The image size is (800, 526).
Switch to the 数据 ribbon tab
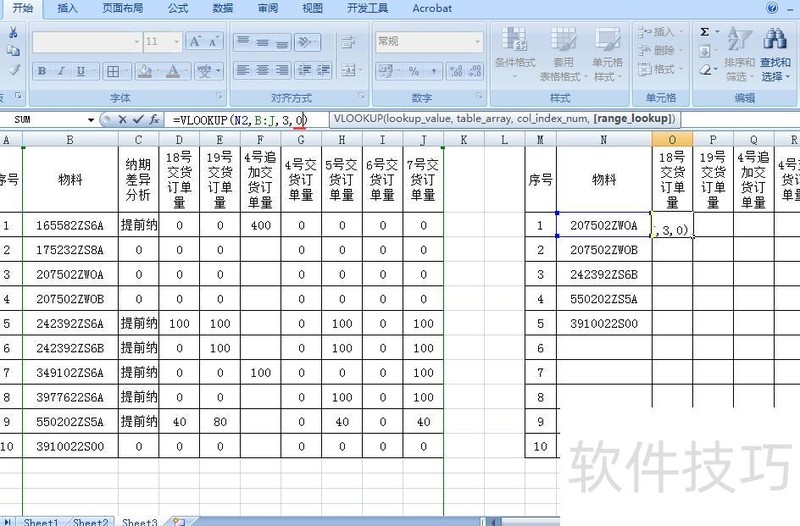click(x=223, y=8)
